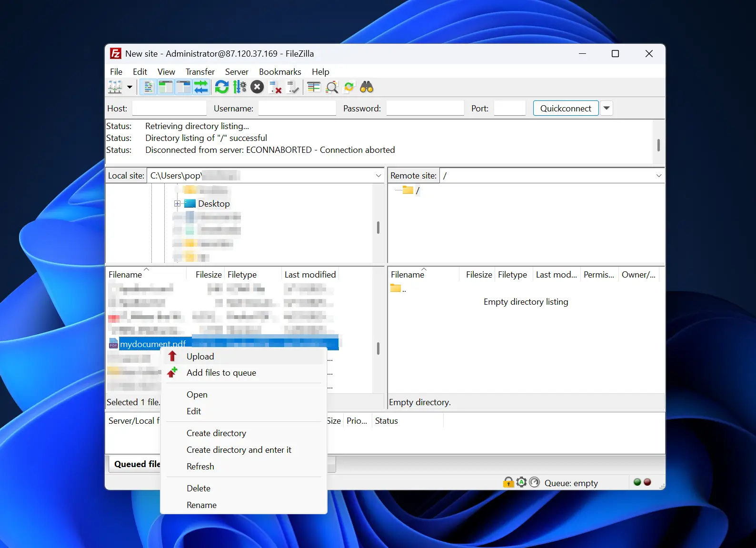Sort local files by Filesize header
The width and height of the screenshot is (756, 548).
(x=206, y=275)
